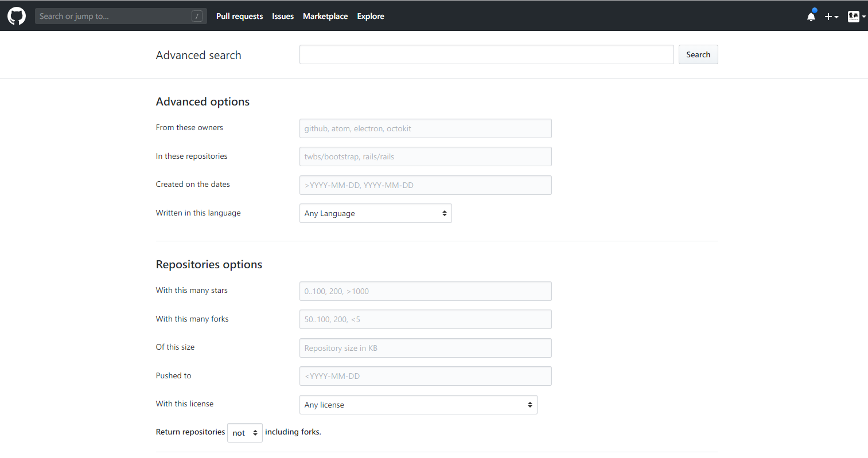The height and width of the screenshot is (458, 868).
Task: Click the 'In these repositories' label
Action: [192, 156]
